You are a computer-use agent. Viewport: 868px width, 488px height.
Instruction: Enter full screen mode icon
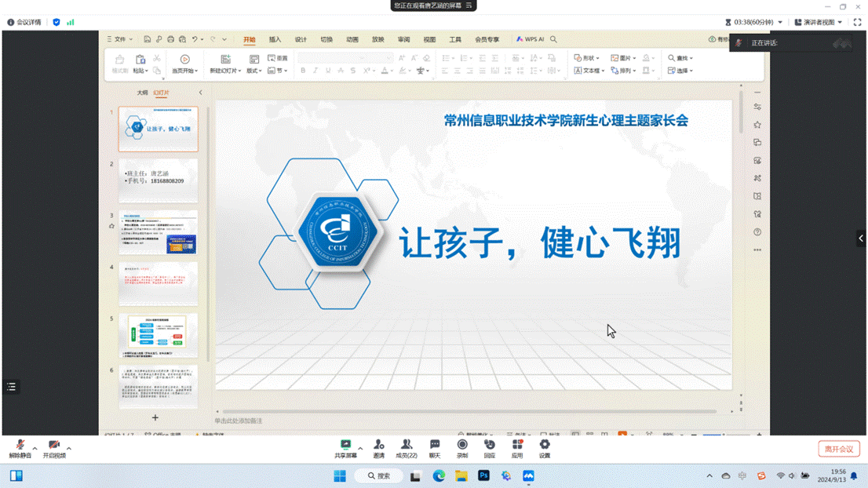[x=858, y=22]
